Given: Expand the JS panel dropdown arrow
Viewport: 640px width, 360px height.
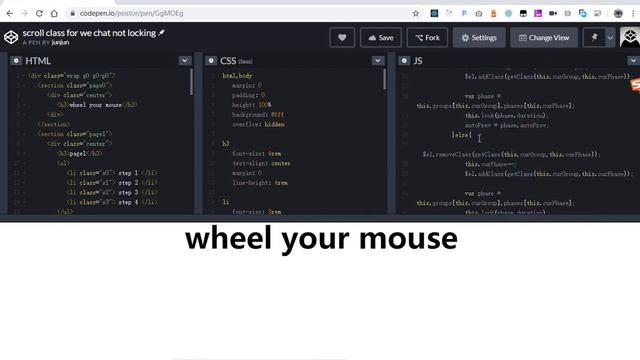Looking at the screenshot, I should click(633, 60).
